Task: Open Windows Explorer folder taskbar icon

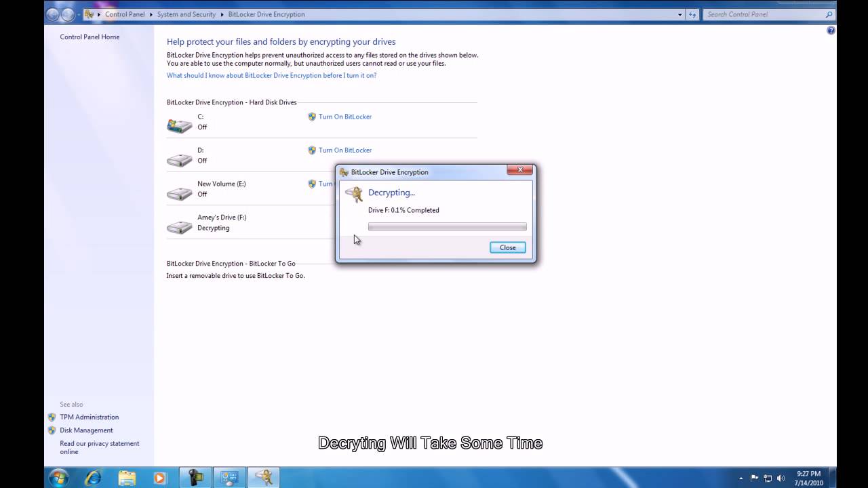Action: point(127,478)
